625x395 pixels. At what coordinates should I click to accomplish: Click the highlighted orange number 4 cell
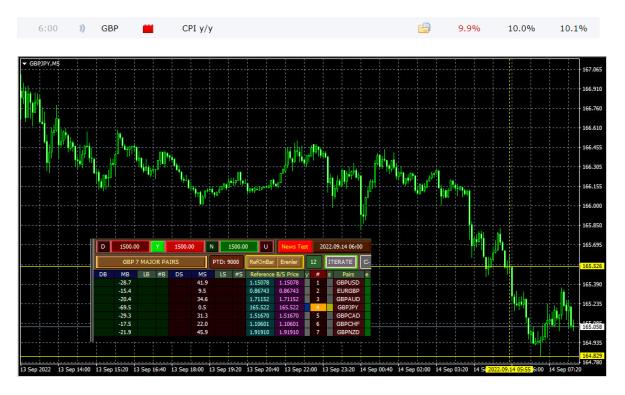tap(318, 307)
